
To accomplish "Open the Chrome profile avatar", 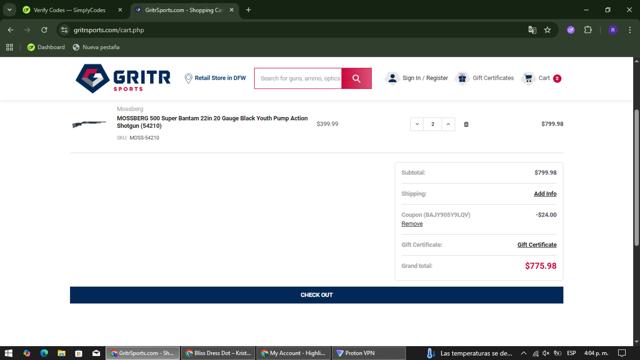I will [613, 30].
